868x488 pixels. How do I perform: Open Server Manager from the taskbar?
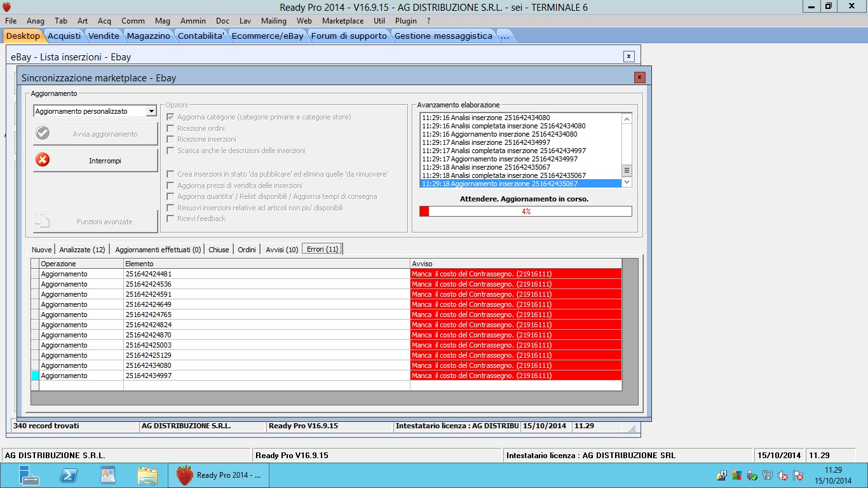coord(29,475)
